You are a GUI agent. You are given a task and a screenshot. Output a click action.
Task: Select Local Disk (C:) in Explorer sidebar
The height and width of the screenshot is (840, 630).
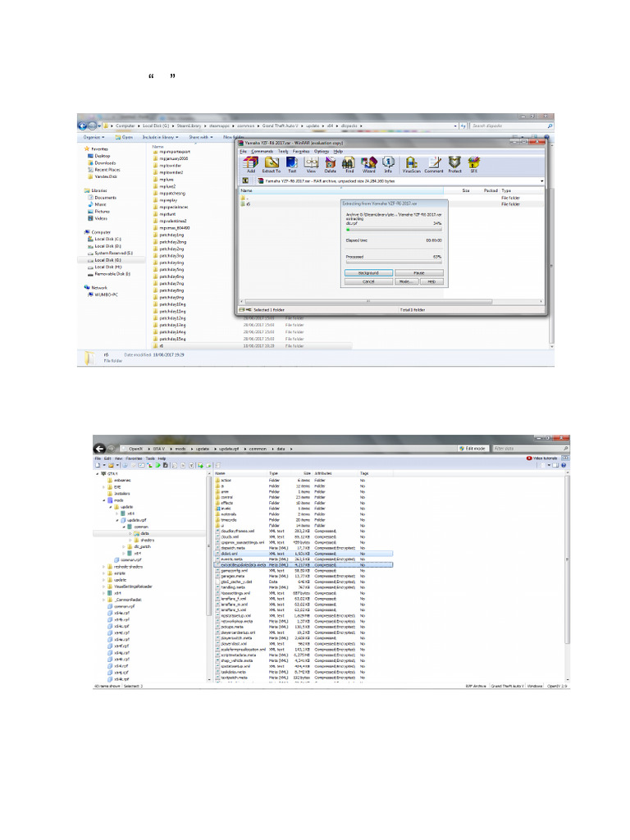(x=104, y=239)
